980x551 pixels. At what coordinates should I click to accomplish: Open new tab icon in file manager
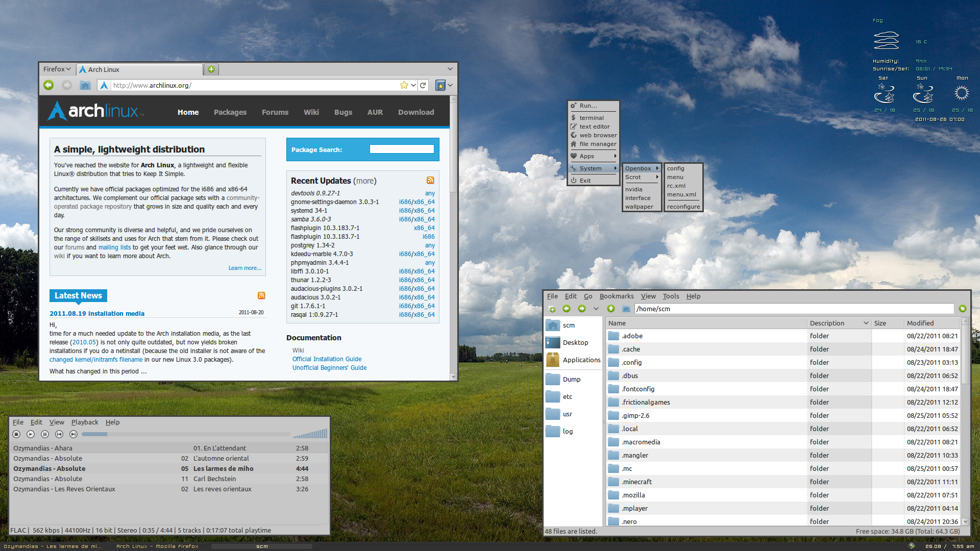click(552, 309)
